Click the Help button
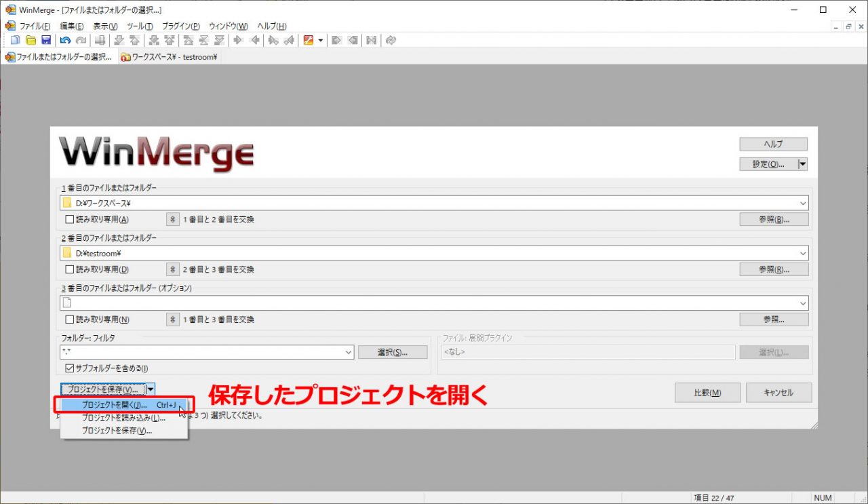 773,144
